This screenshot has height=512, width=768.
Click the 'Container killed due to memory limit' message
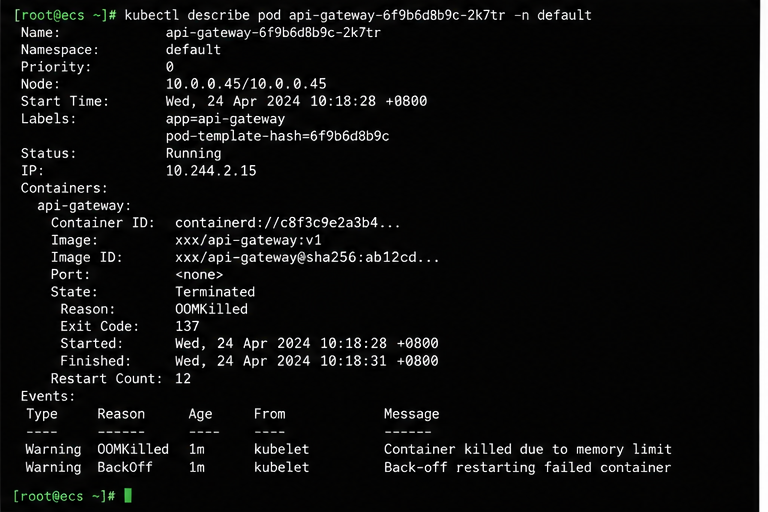click(x=528, y=449)
